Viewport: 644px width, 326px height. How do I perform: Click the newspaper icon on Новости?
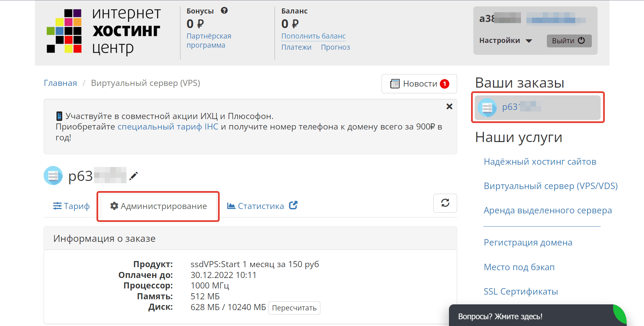(395, 84)
